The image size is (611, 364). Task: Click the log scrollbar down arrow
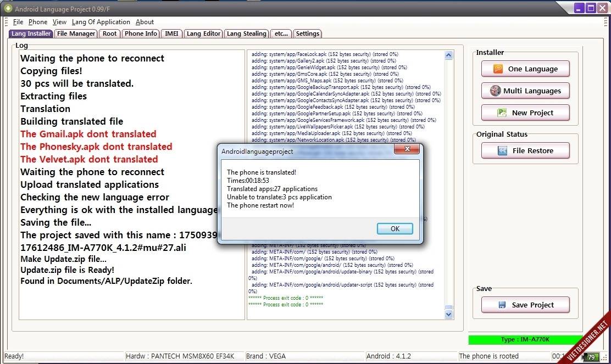coord(448,314)
